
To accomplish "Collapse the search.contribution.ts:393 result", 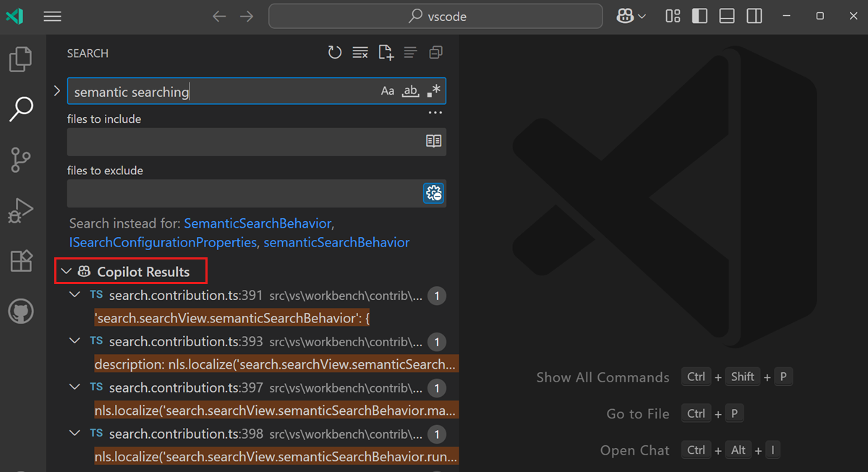I will [75, 341].
